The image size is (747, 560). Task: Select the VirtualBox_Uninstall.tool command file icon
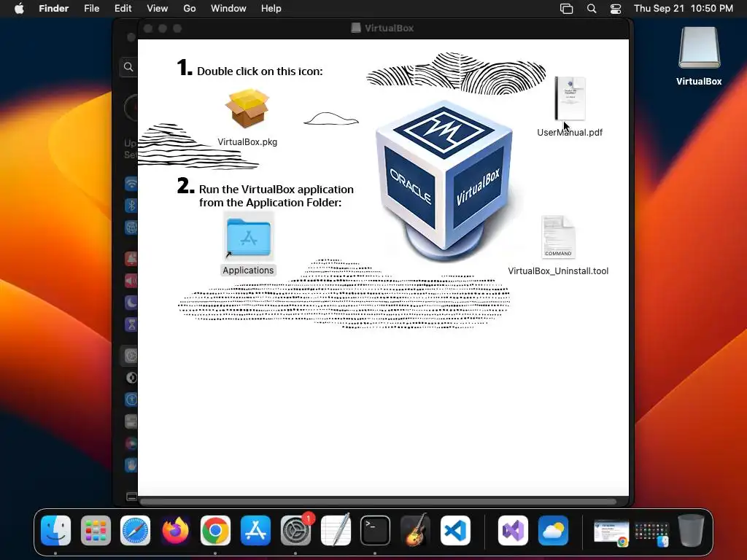tap(558, 237)
